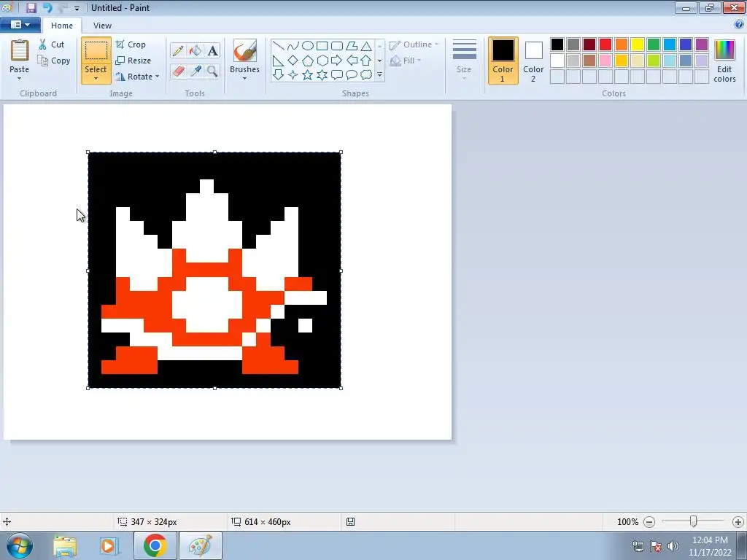Expand the Paste dropdown arrow
Screen dimensions: 747x560
19,78
